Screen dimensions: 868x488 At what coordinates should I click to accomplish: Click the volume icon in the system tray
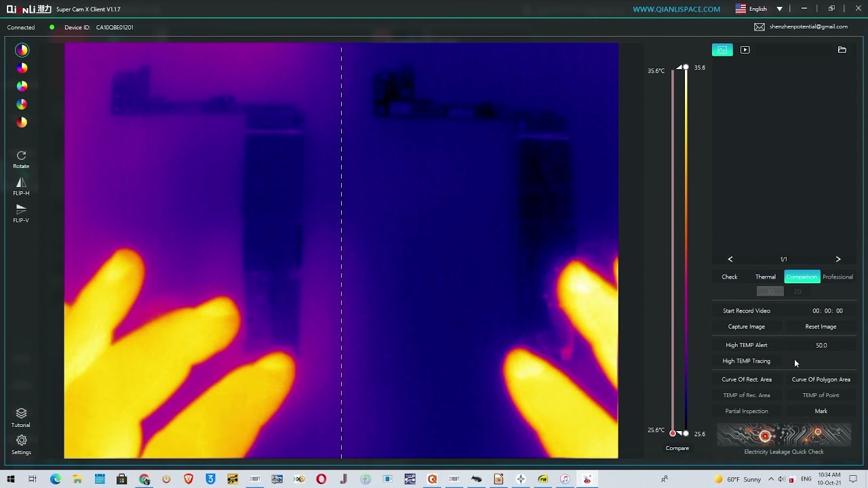pyautogui.click(x=781, y=479)
